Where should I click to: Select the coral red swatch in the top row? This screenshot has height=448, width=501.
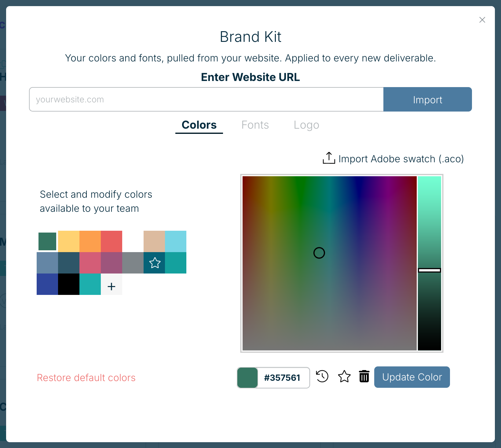(x=112, y=241)
